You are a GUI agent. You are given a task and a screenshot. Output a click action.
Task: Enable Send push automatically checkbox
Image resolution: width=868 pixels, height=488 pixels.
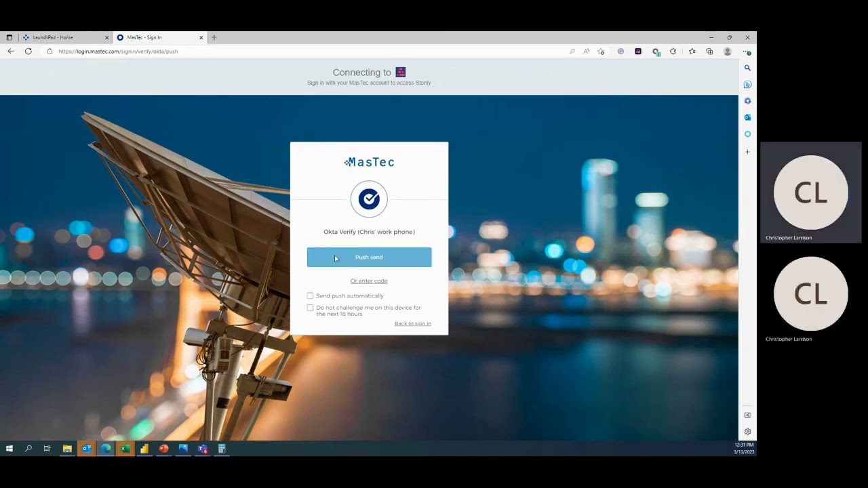311,296
